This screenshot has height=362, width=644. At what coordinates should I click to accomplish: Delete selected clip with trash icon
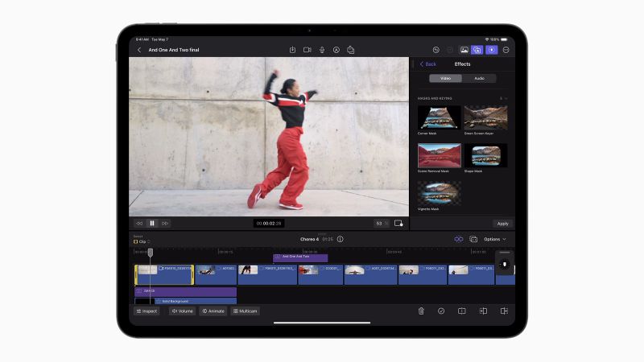[420, 311]
